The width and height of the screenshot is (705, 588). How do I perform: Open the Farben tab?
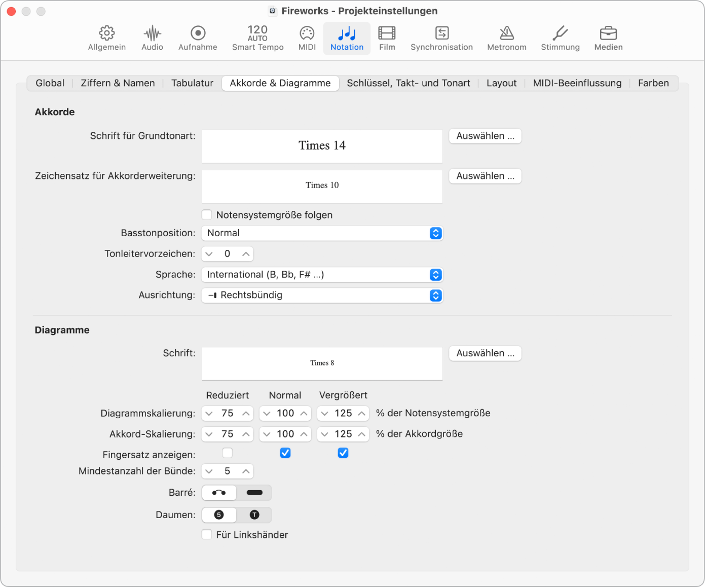[653, 83]
